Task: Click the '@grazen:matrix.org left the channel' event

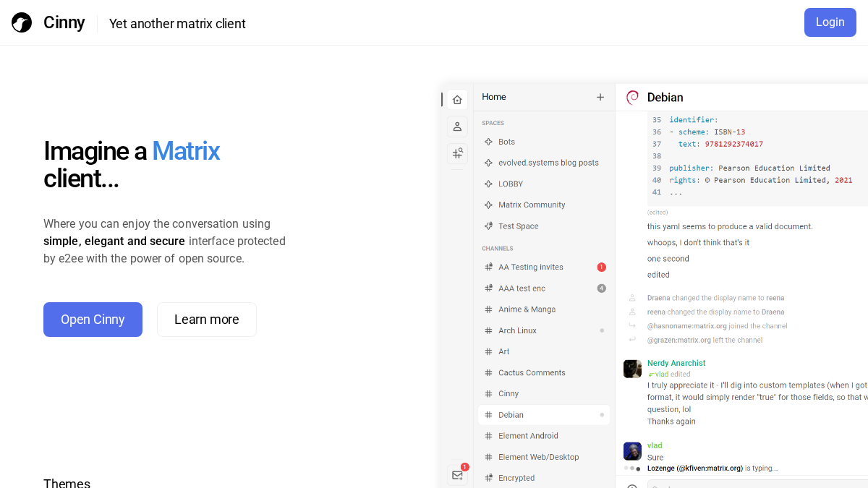Action: click(705, 340)
